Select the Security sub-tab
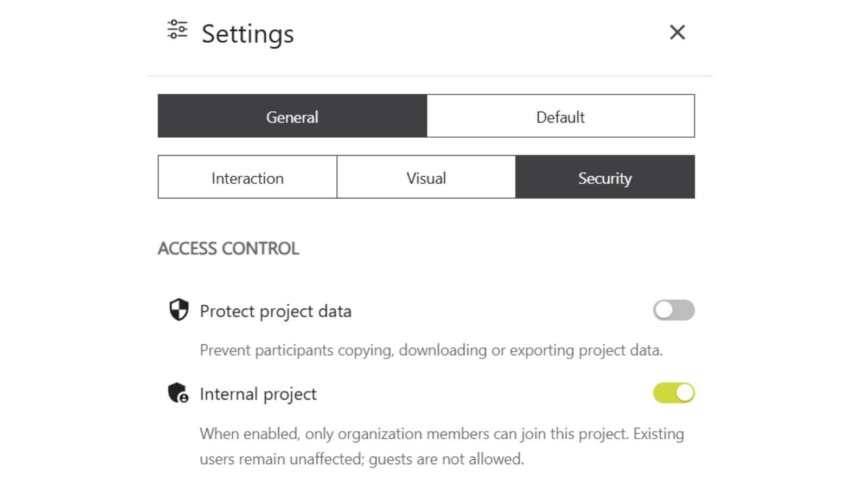Viewport: 868px width, 488px height. [605, 177]
